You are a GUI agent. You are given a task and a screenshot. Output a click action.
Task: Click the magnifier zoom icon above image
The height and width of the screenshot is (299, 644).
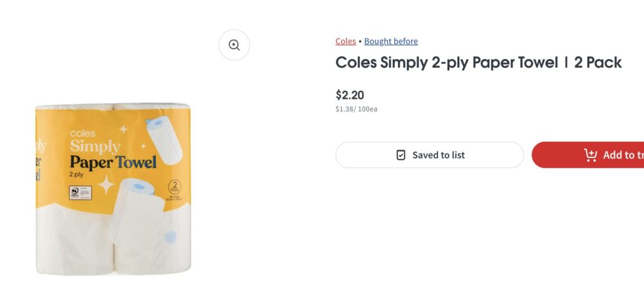[234, 45]
